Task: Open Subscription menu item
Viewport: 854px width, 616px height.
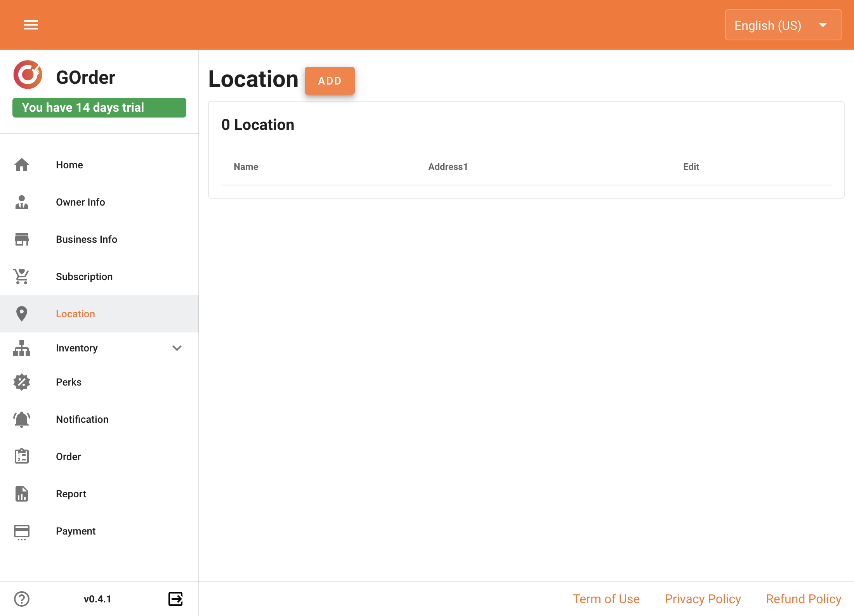Action: 99,277
